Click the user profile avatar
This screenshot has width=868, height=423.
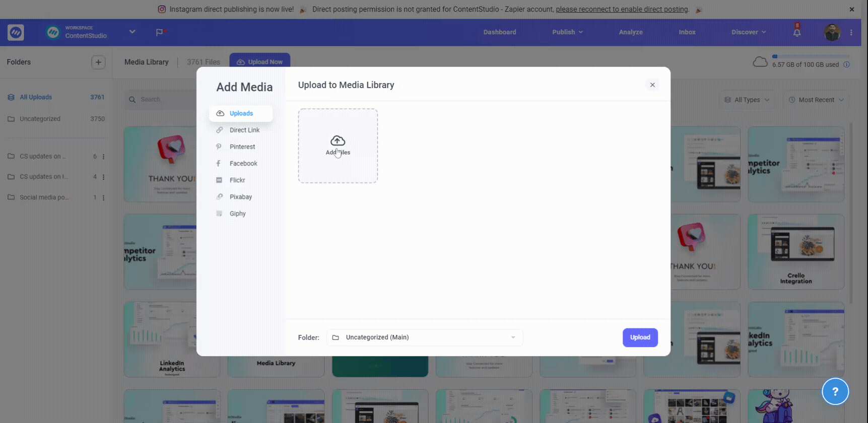click(x=832, y=32)
